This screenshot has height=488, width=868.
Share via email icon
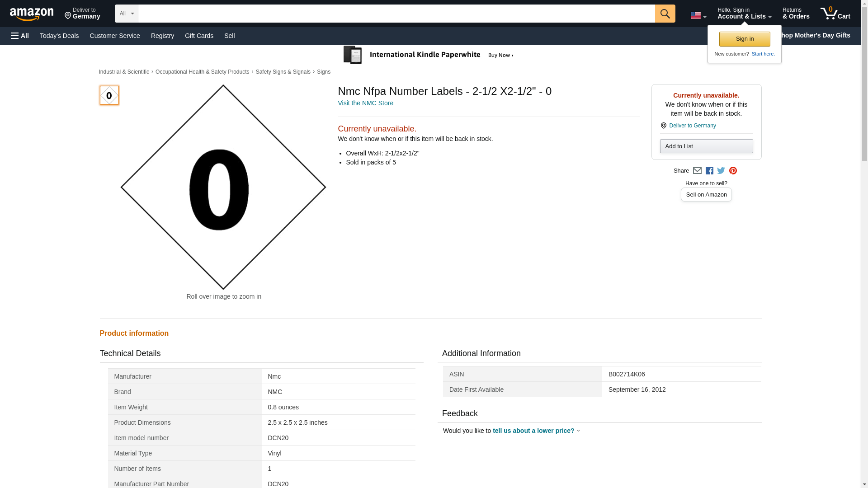coord(697,171)
